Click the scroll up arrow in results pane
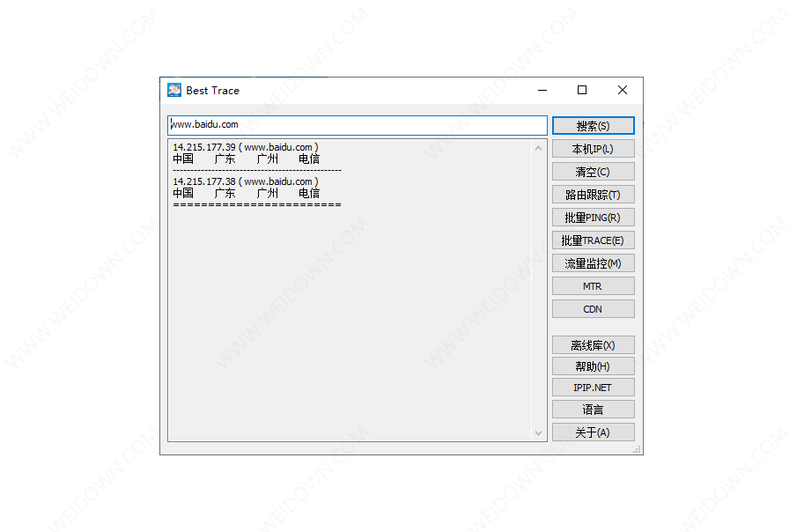 pyautogui.click(x=539, y=148)
